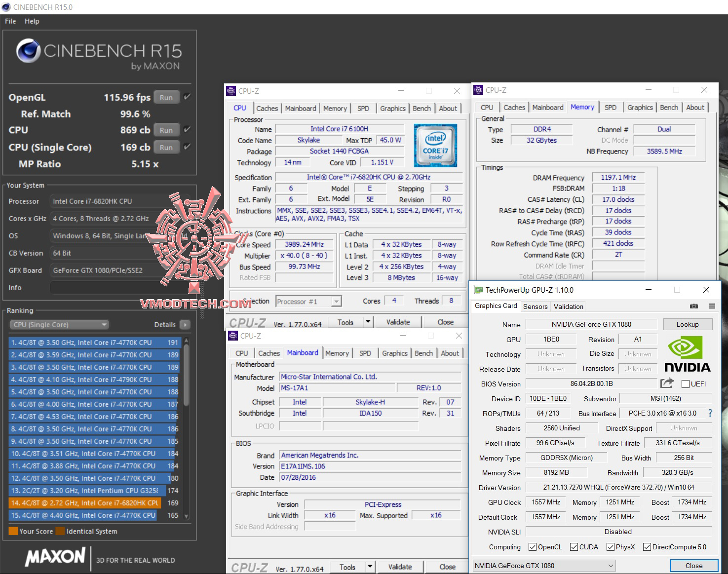728x574 pixels.
Task: Open the Validation tab in GPU-Z
Action: [x=568, y=306]
